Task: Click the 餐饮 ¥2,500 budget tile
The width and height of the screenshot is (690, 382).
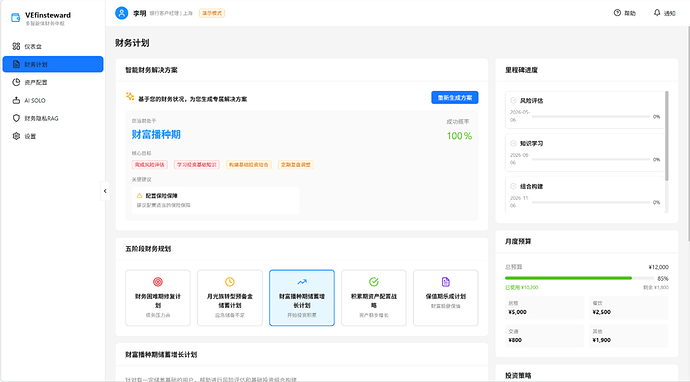Action: click(629, 308)
